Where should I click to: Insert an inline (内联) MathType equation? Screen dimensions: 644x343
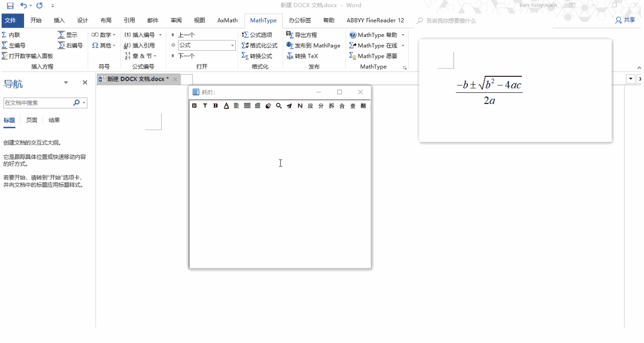point(12,35)
